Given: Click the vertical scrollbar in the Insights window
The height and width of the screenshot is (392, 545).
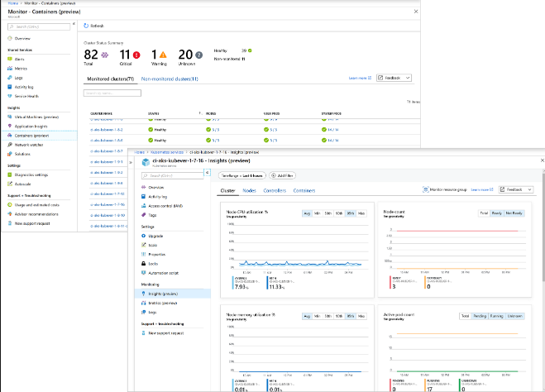Looking at the screenshot, I should click(543, 226).
